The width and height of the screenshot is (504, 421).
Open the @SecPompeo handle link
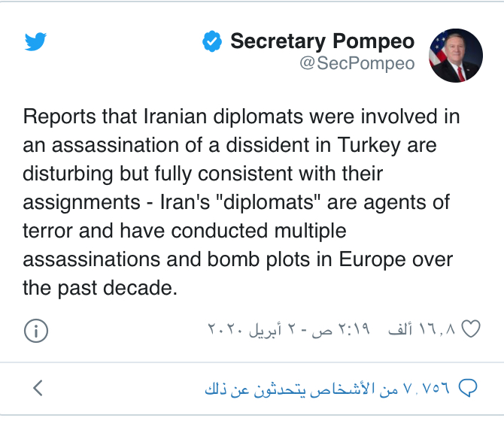357,64
